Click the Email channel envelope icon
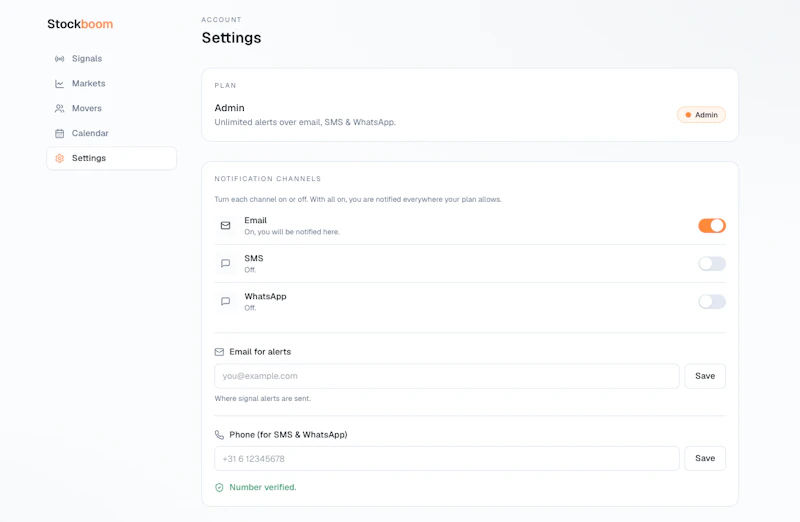Viewport: 800px width, 522px height. (x=226, y=226)
